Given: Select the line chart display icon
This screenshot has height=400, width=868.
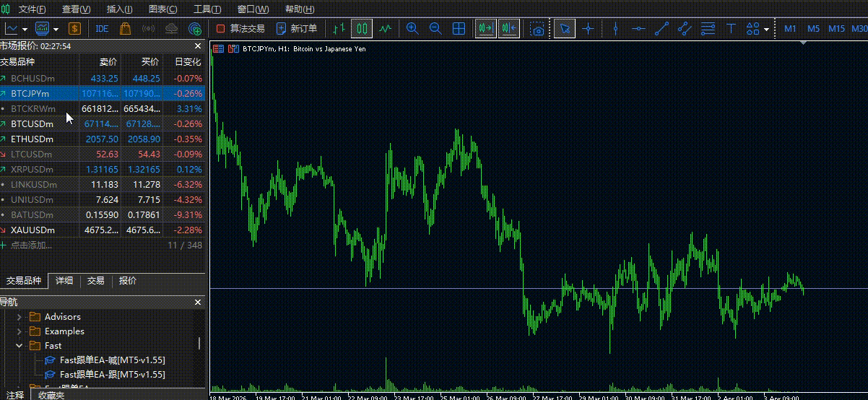Looking at the screenshot, I should tap(386, 29).
